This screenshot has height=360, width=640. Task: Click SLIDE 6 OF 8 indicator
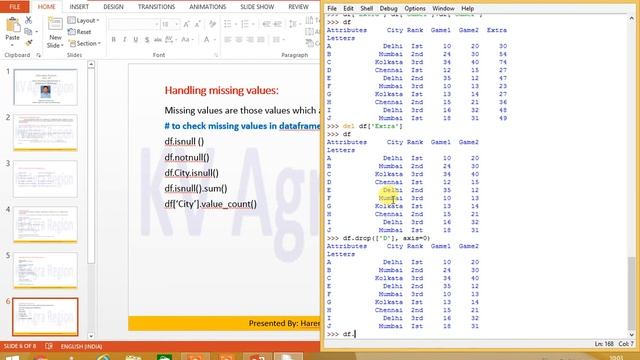tap(20, 346)
